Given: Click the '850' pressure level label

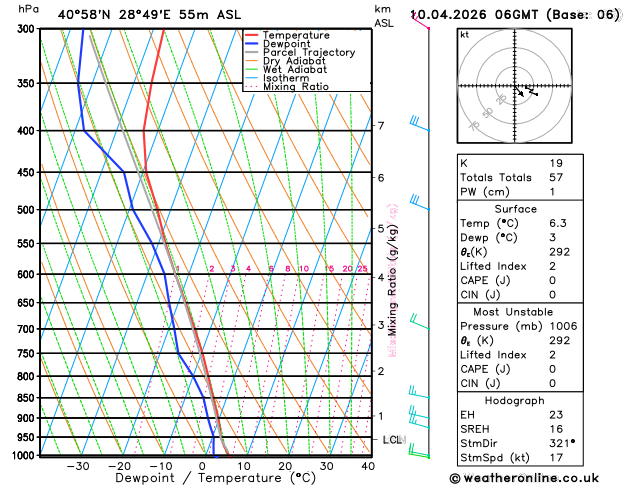Looking at the screenshot, I should pos(28,398).
